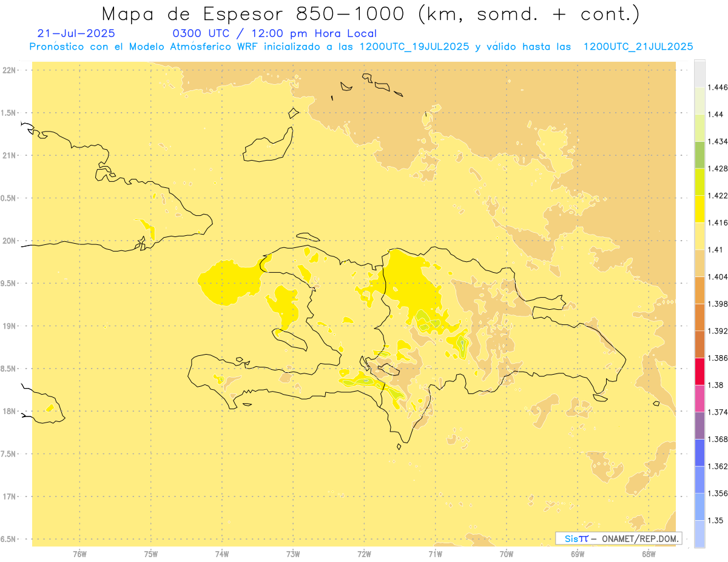
Task: Click the 76W longitude label
Action: 80,553
